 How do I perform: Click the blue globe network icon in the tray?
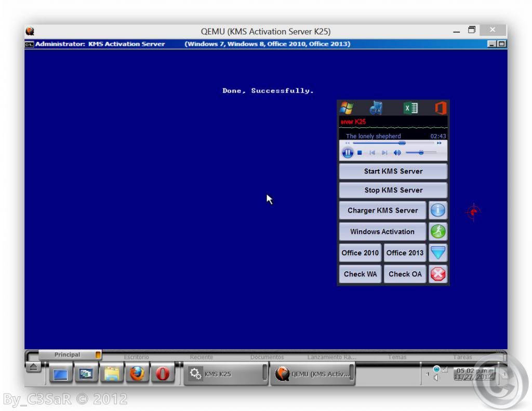point(436,369)
